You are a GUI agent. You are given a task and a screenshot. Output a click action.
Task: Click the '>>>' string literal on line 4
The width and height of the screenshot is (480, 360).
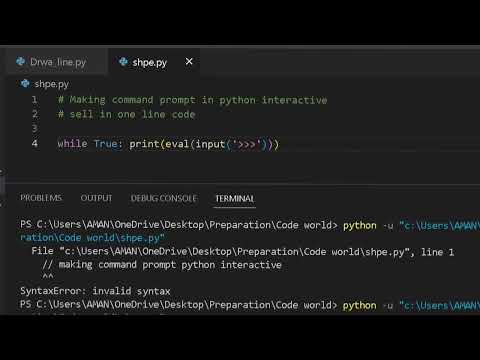(x=247, y=144)
